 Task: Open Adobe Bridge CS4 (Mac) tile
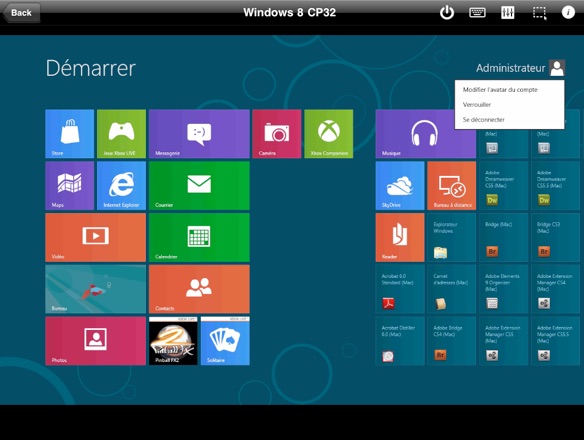[452, 341]
